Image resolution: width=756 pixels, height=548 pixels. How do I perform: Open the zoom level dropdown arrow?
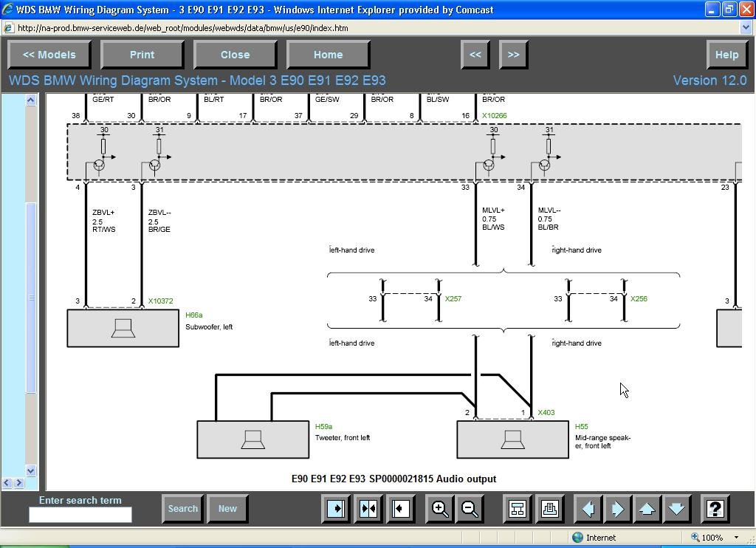tap(736, 538)
